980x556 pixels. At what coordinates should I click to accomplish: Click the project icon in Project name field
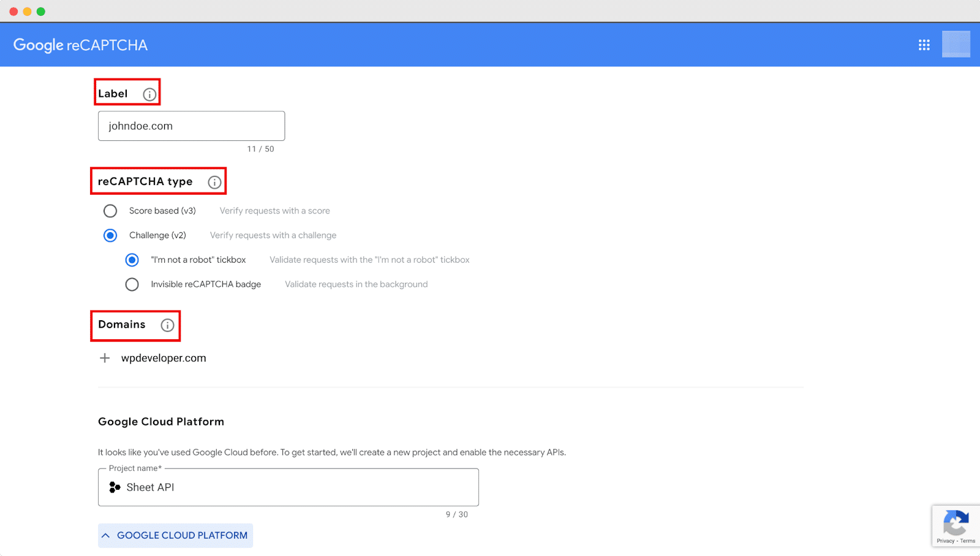tap(114, 487)
